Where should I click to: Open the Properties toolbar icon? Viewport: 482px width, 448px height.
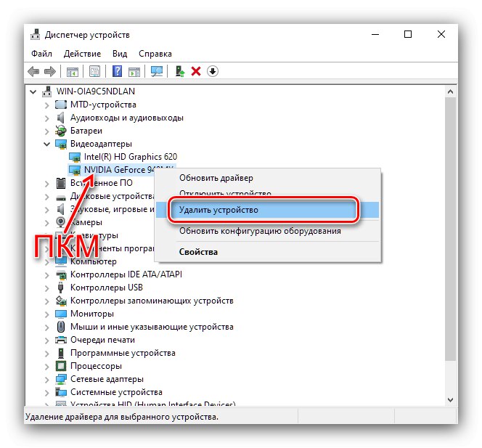click(x=94, y=72)
